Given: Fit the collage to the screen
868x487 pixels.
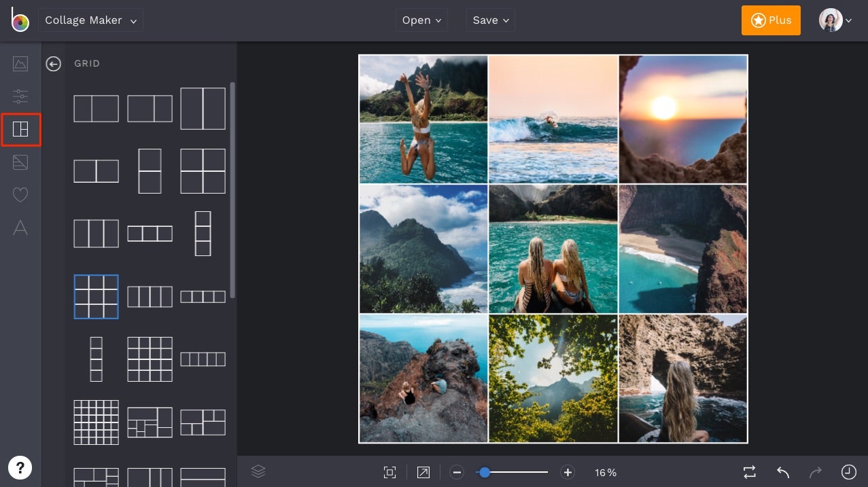Looking at the screenshot, I should pos(389,472).
